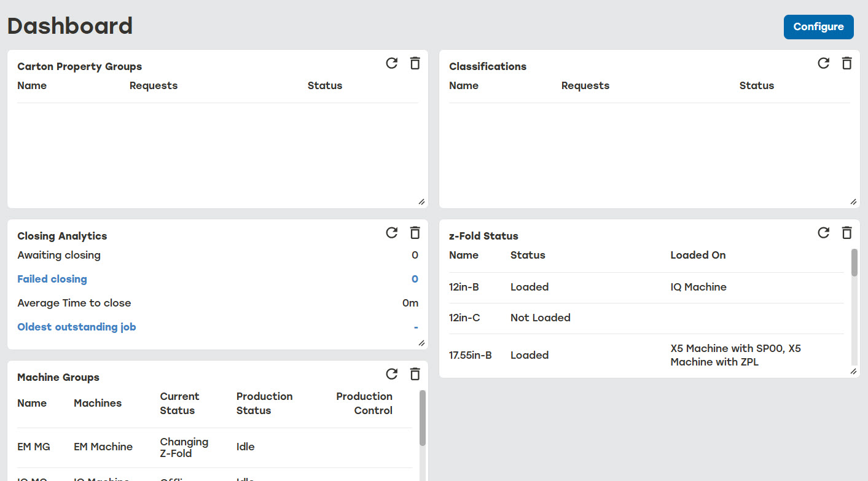Select the 17.55in-B z-Fold row name
Image resolution: width=868 pixels, height=481 pixels.
(471, 355)
